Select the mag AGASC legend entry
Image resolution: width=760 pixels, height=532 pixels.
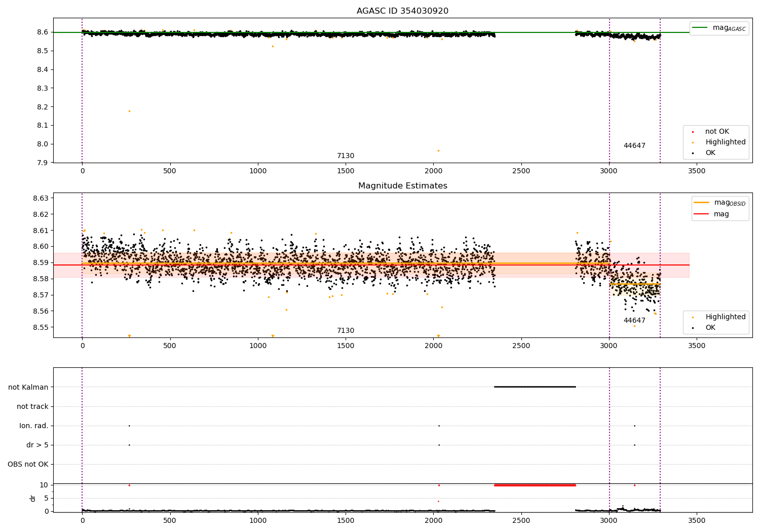pos(719,28)
